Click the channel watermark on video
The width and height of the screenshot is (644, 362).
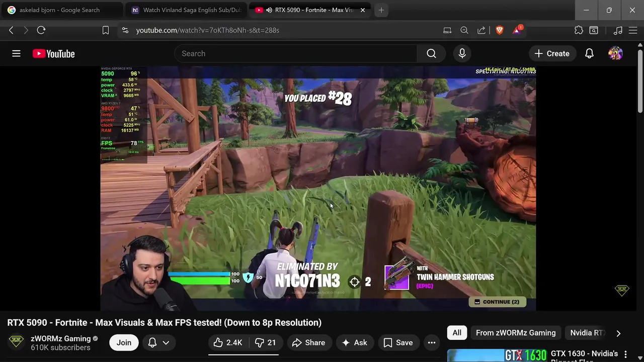pos(622,290)
